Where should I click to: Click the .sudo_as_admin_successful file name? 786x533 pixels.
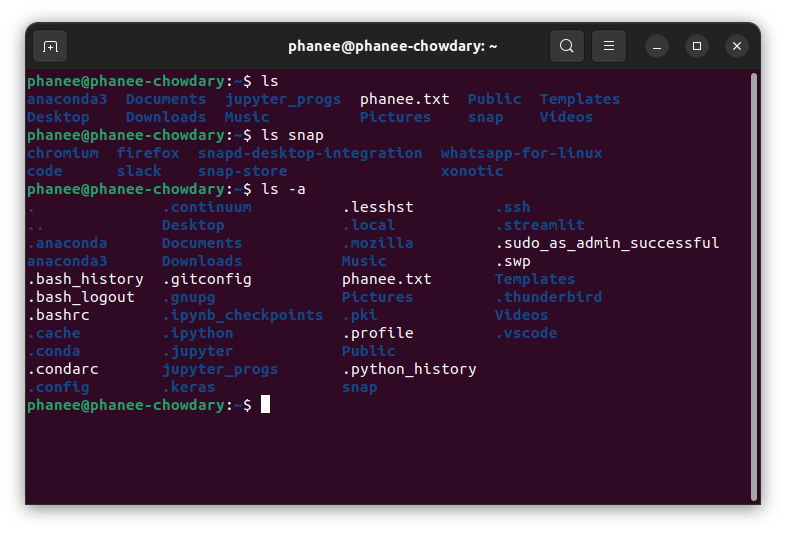point(607,243)
